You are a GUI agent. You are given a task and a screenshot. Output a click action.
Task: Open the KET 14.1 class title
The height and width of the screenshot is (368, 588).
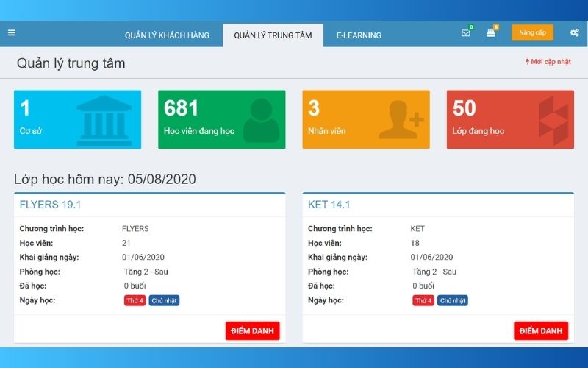coord(329,205)
